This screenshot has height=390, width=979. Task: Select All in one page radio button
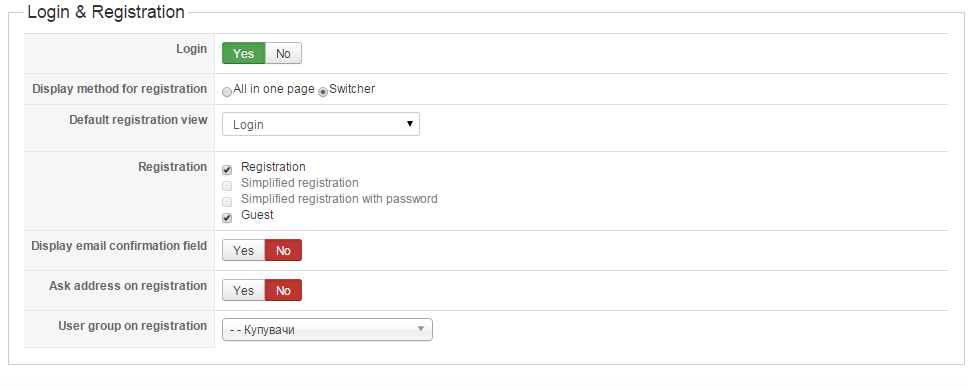click(227, 92)
